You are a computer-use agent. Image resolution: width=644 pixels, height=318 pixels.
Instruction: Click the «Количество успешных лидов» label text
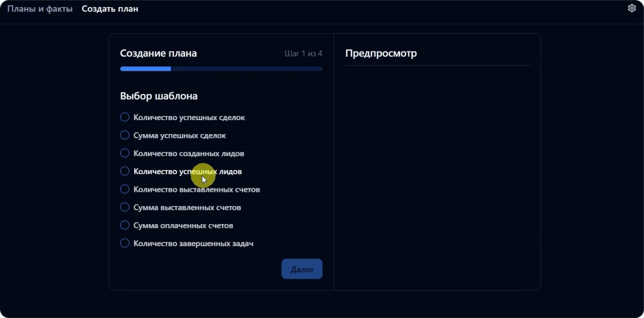(187, 172)
